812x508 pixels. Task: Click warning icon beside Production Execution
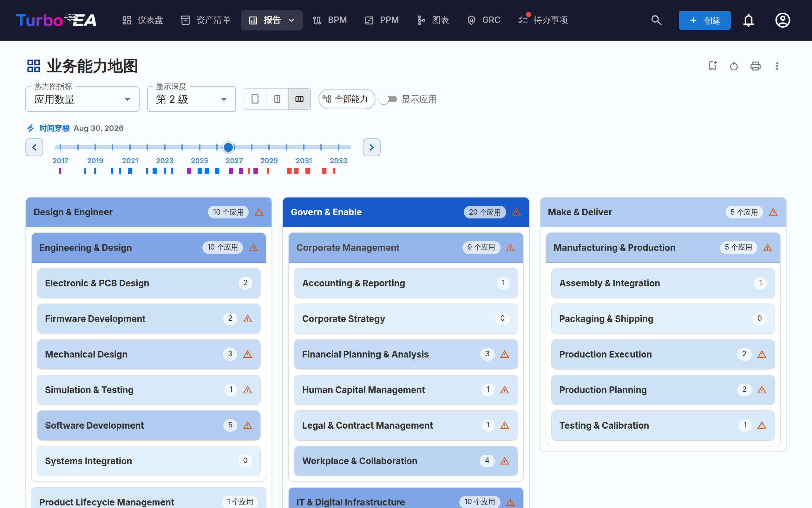click(762, 354)
